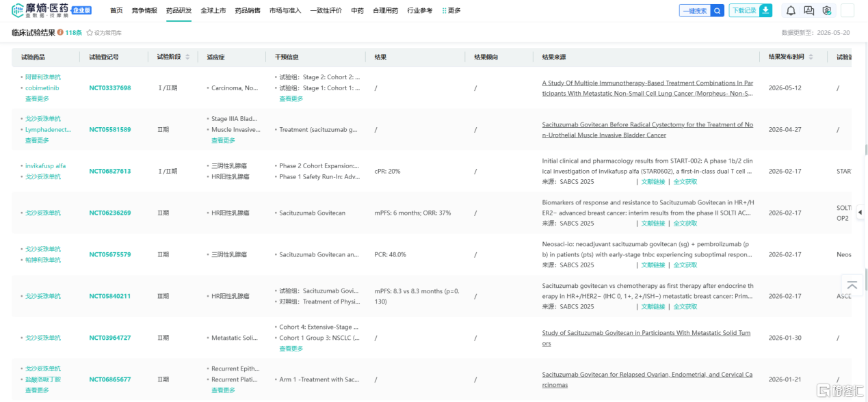
Task: Open trial NCT03964727
Action: point(109,338)
